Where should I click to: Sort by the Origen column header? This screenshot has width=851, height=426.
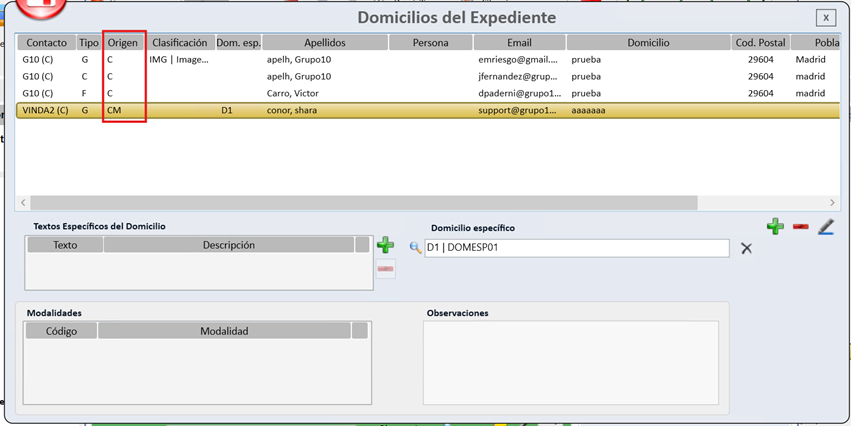point(123,42)
